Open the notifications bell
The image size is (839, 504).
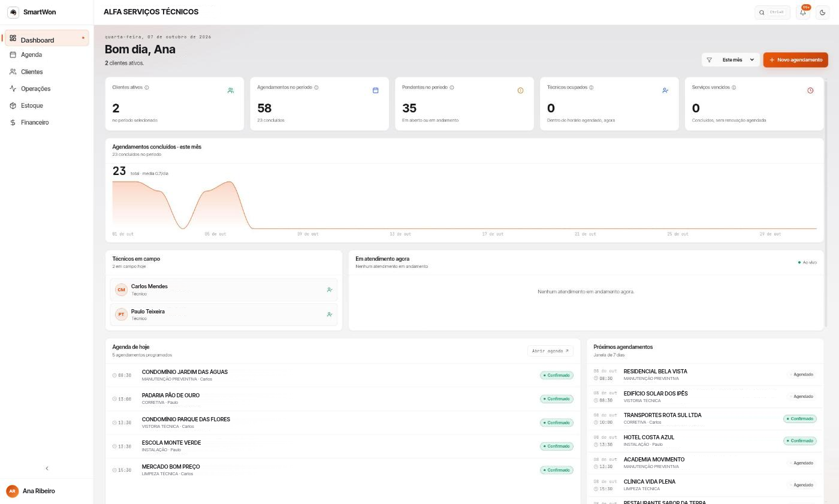pos(803,12)
